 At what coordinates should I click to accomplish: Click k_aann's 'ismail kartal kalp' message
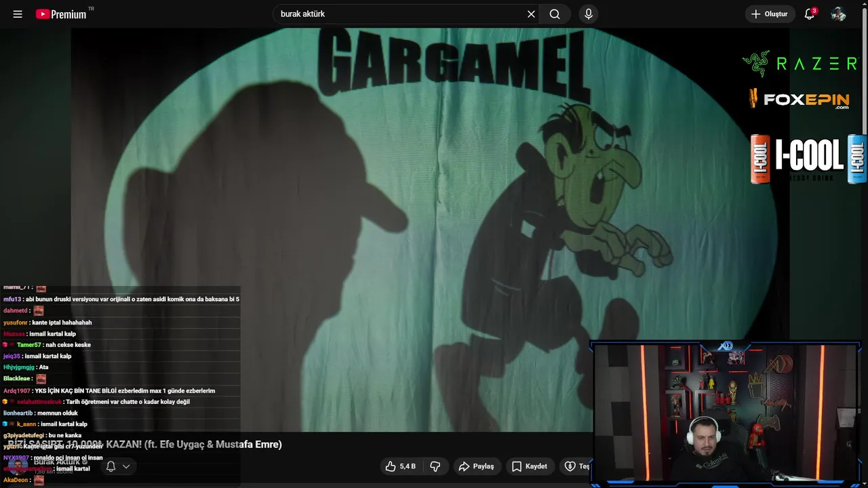point(45,424)
